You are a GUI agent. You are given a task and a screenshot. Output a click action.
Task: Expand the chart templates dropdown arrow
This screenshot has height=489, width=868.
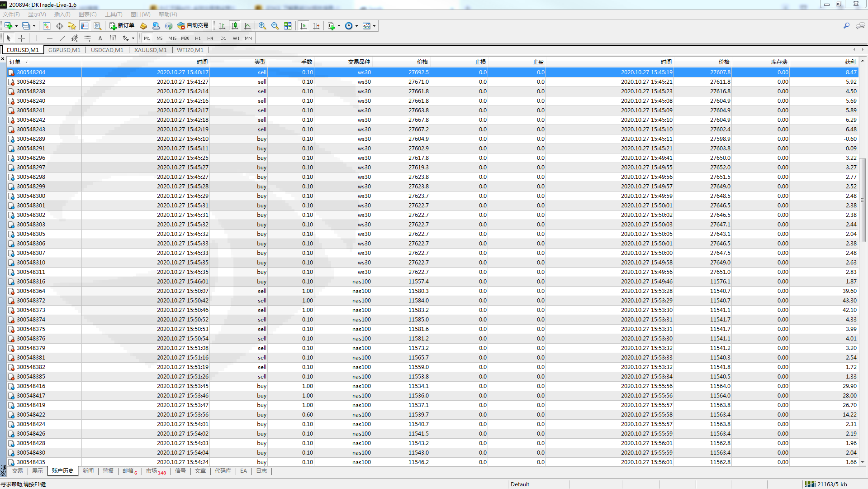click(x=374, y=26)
